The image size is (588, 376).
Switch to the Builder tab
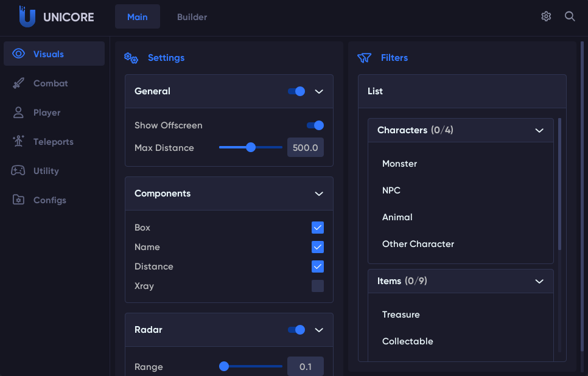point(192,17)
